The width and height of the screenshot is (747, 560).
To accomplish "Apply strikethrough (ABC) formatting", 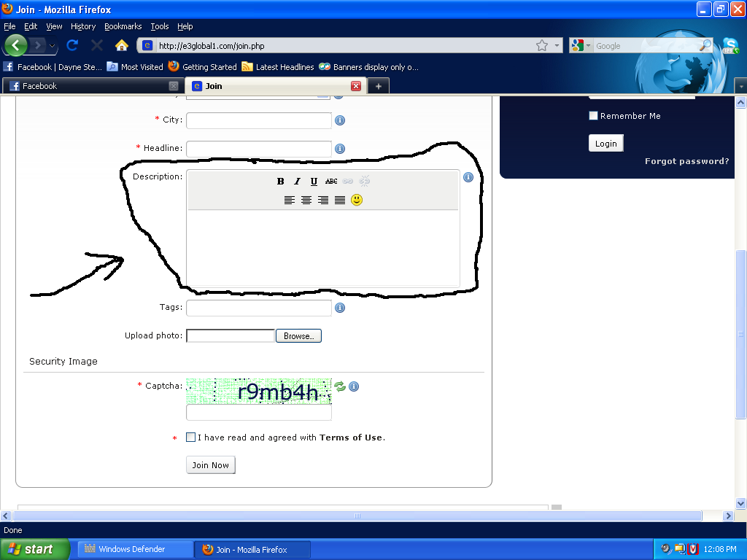I will pos(331,182).
